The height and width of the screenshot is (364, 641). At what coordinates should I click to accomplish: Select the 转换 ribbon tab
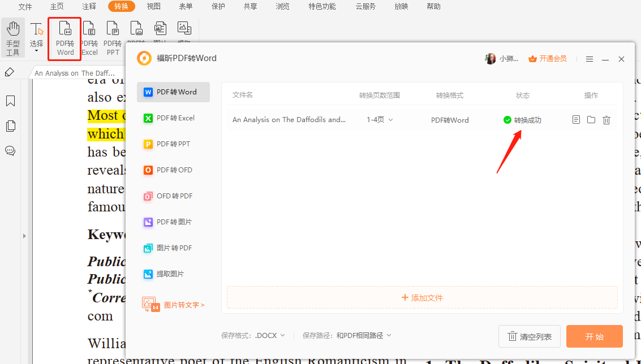click(122, 6)
